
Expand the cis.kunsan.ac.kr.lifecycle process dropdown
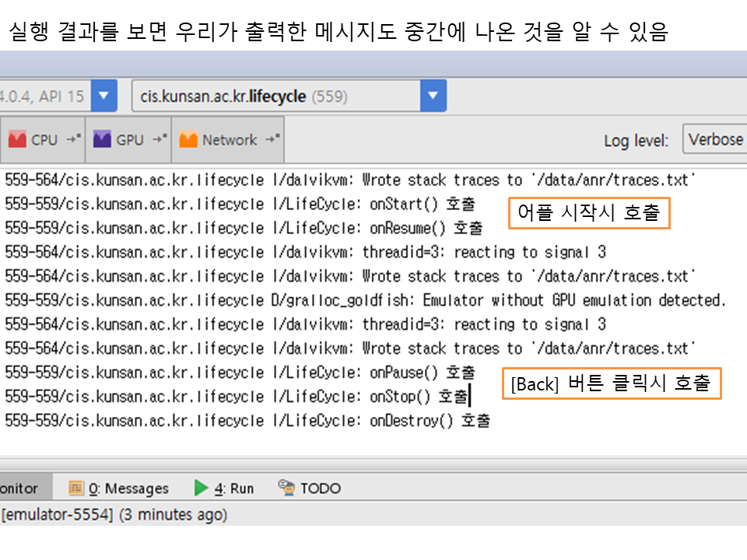tap(433, 96)
